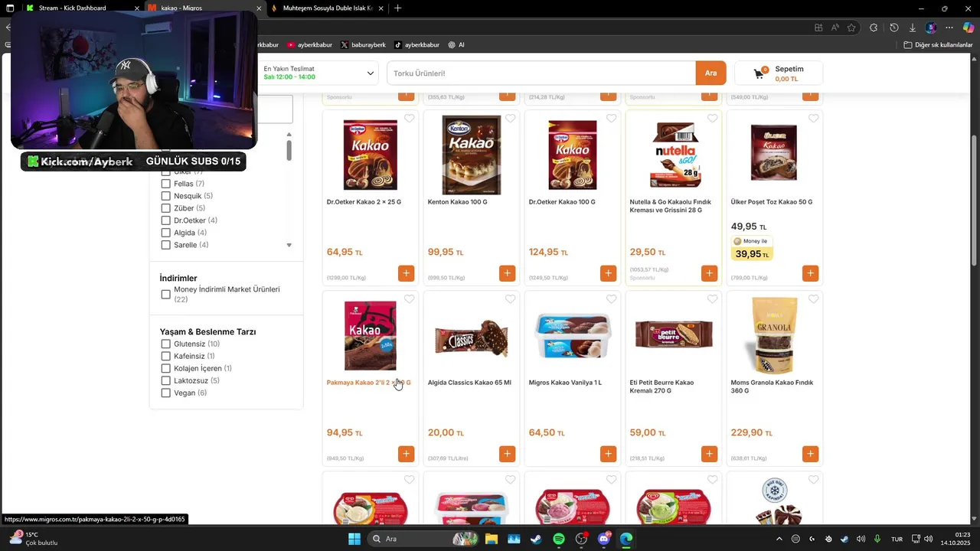Open a new browser tab
The image size is (980, 551).
[397, 8]
